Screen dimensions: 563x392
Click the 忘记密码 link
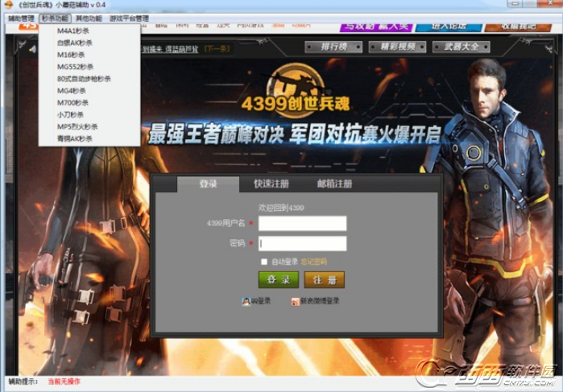[x=314, y=262]
